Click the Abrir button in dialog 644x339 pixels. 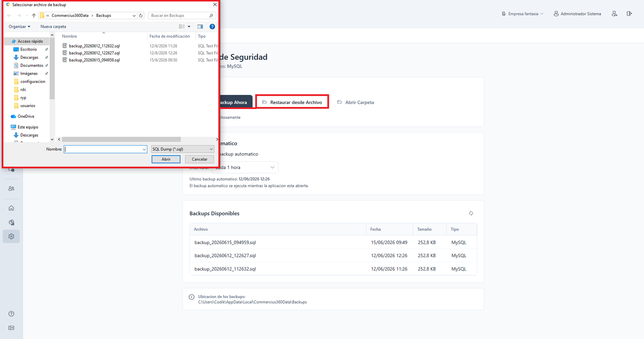tap(166, 159)
